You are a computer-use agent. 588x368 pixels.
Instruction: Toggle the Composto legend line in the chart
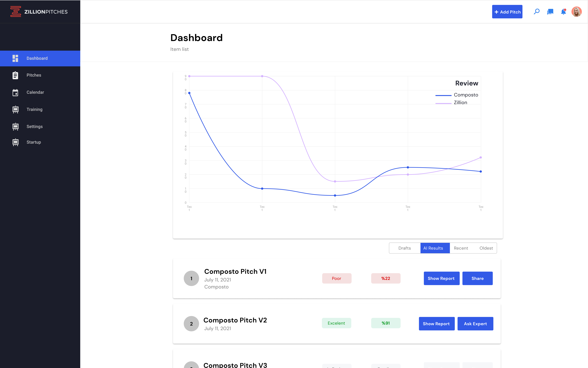[x=443, y=95]
